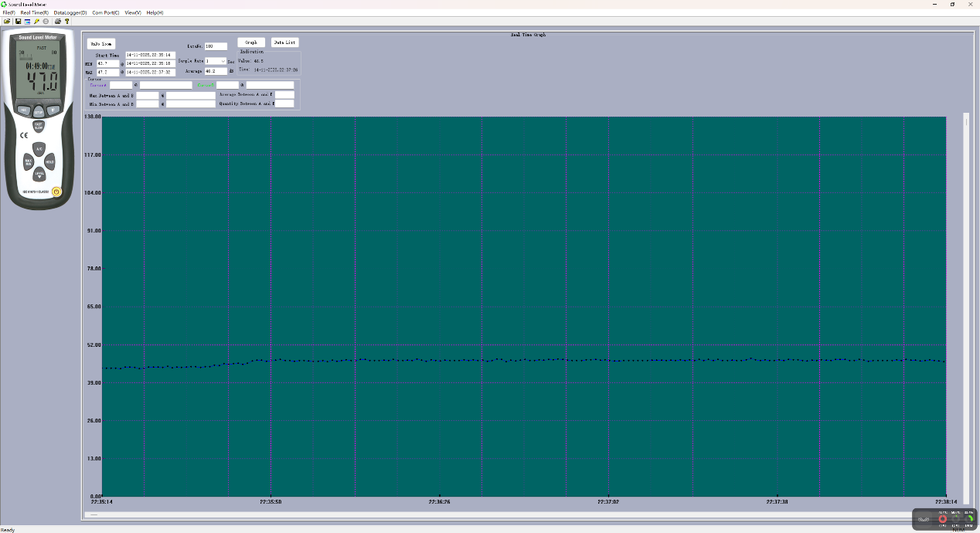Screen dimensions: 980x533
Task: Click the lightning bolt connect icon
Action: 36,21
